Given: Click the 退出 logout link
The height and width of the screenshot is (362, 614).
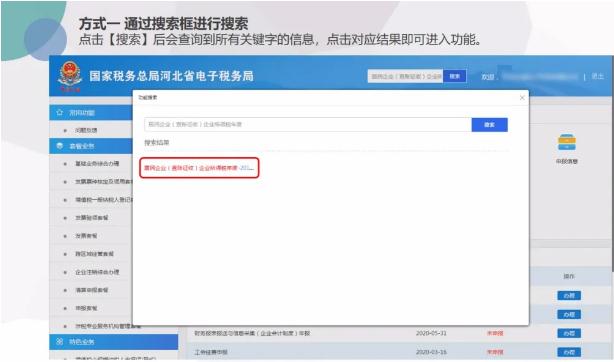Looking at the screenshot, I should click(x=597, y=76).
